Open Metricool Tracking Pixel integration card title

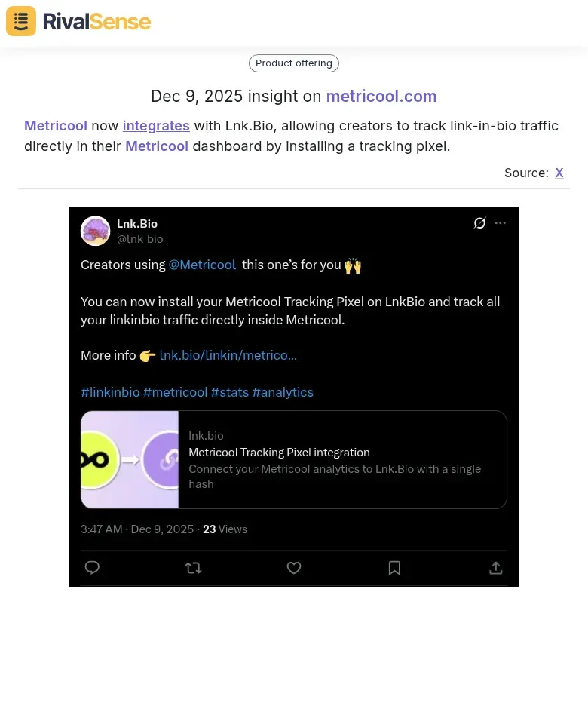[x=279, y=452]
